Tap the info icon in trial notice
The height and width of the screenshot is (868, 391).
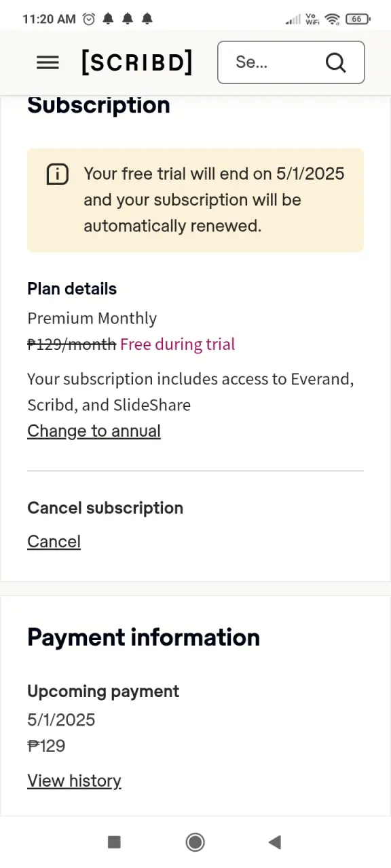pos(57,174)
